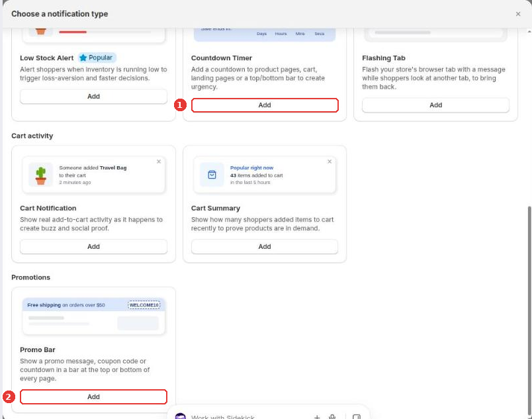Click the Low Stock Alert description text
532x419 pixels.
[x=93, y=73]
